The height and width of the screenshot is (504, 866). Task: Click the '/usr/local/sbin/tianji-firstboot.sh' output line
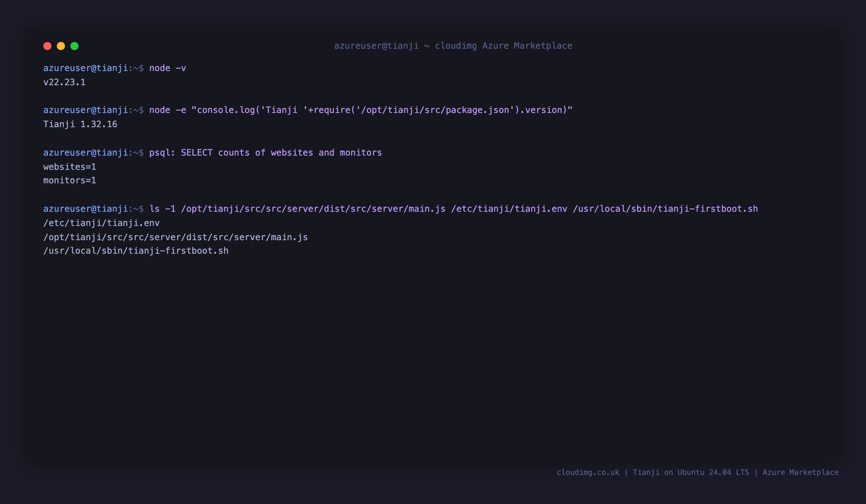click(136, 251)
